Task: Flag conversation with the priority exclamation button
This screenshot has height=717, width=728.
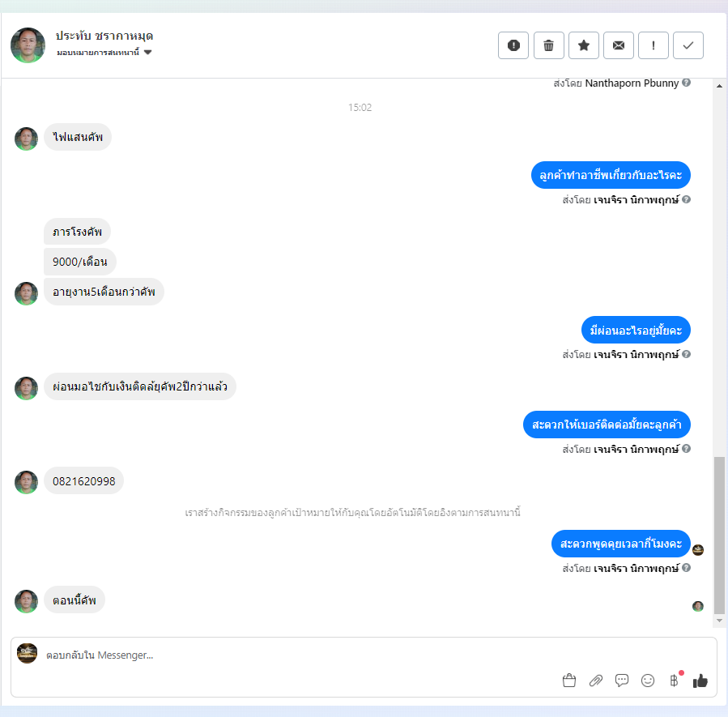Action: pyautogui.click(x=653, y=45)
